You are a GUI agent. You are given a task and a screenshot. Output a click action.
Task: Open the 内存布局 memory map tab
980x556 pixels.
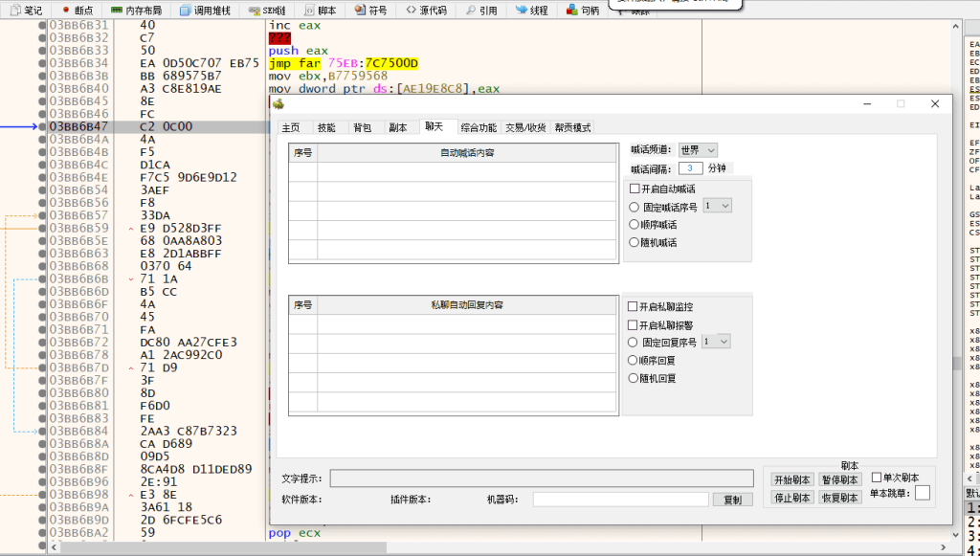tap(136, 11)
